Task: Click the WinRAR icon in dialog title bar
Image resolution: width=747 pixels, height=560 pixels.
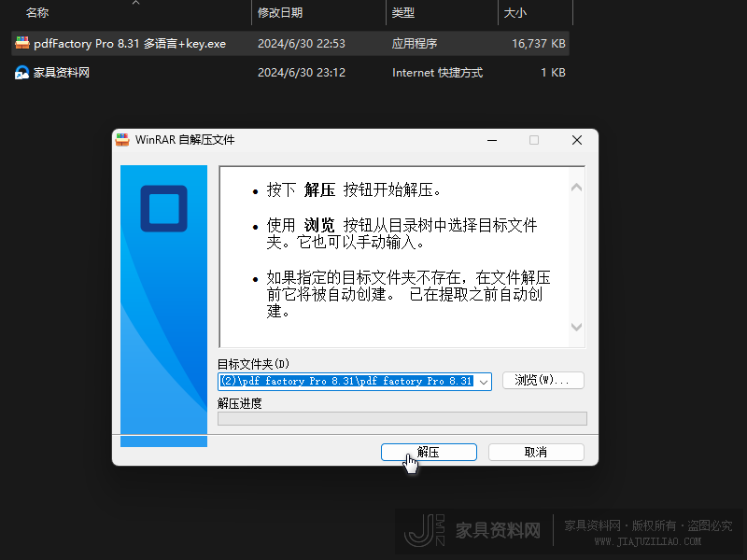Action: pos(123,139)
